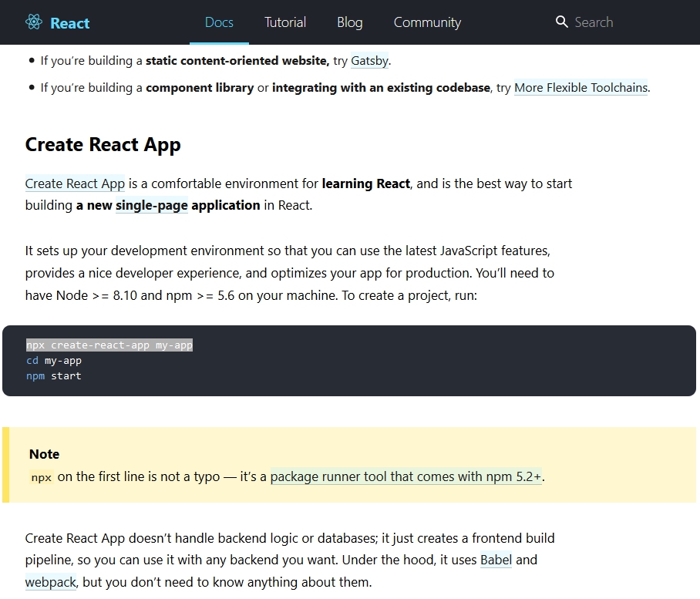Open the More Flexible Toolchains link
The image size is (700, 599).
point(581,87)
